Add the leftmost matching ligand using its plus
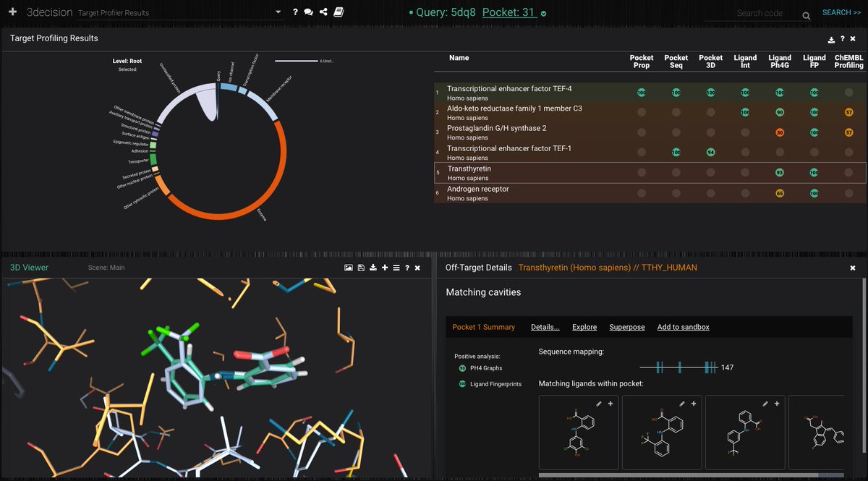868x481 pixels. pyautogui.click(x=610, y=404)
